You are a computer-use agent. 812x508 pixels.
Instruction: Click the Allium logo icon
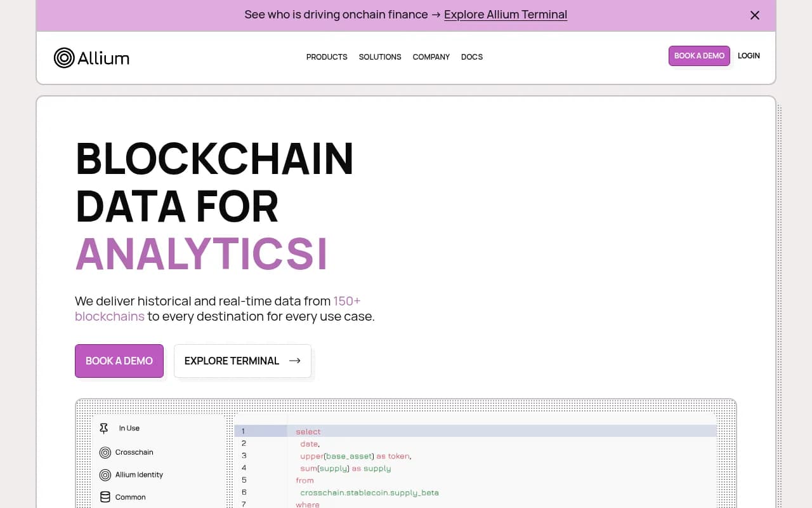(x=64, y=58)
